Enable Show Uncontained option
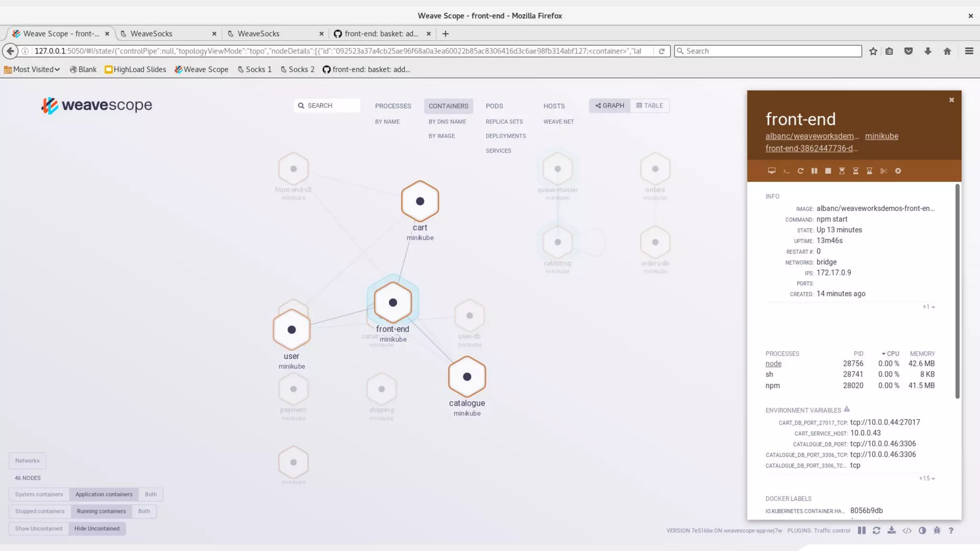This screenshot has width=980, height=551. point(39,529)
